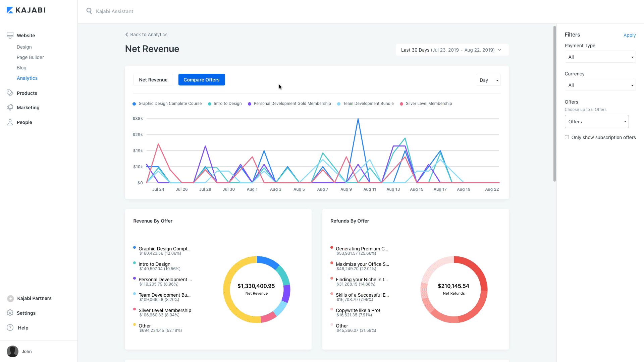Screen dimensions: 644x362
Task: Click the Kajabi logo icon
Action: (10, 10)
